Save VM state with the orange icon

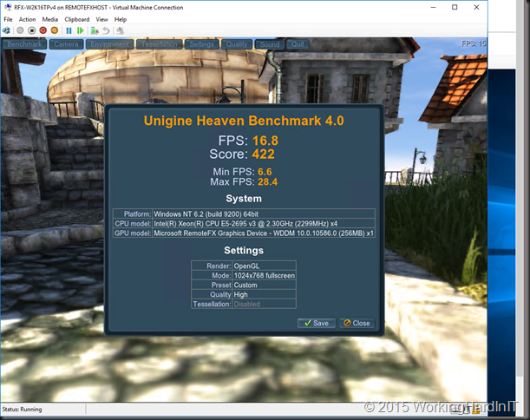54,30
